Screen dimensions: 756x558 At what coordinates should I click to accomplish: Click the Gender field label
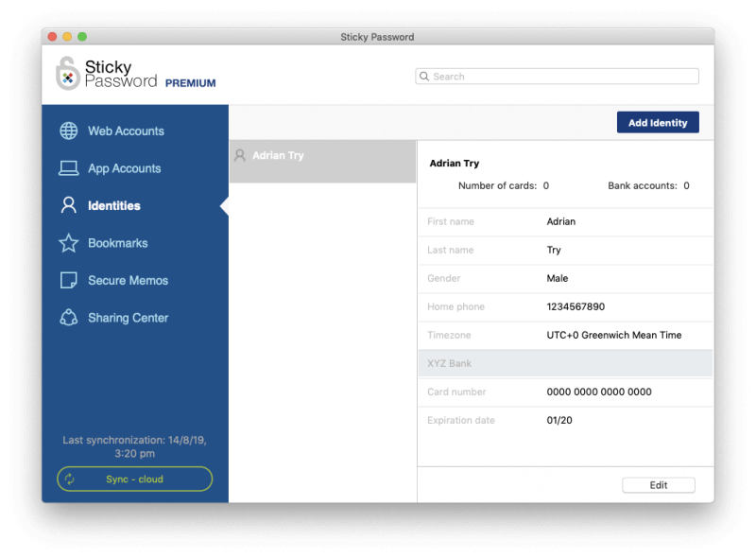tap(443, 278)
